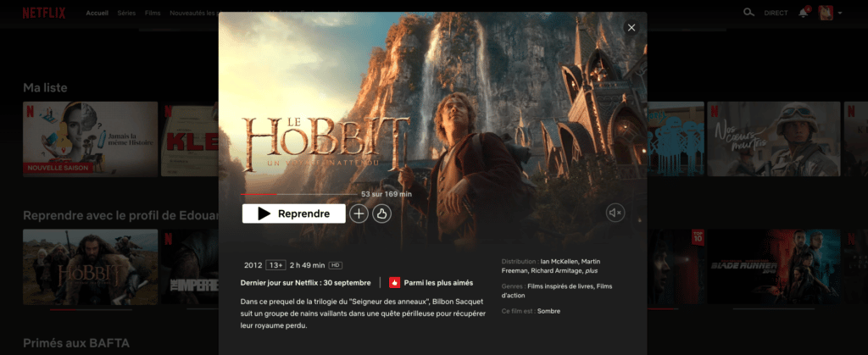Click Dernier jour sur Netflix text
868x355 pixels.
(x=305, y=283)
